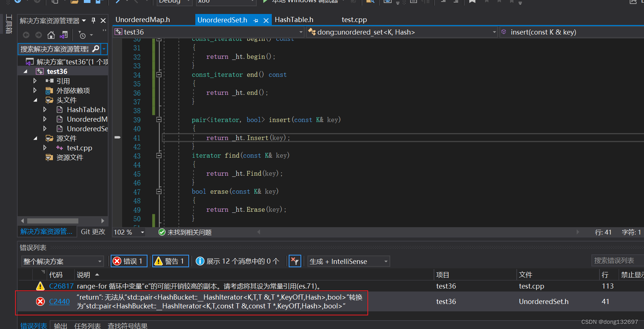Image resolution: width=644 pixels, height=329 pixels.
Task: Collapse the code block at line 43 find
Action: point(159,155)
